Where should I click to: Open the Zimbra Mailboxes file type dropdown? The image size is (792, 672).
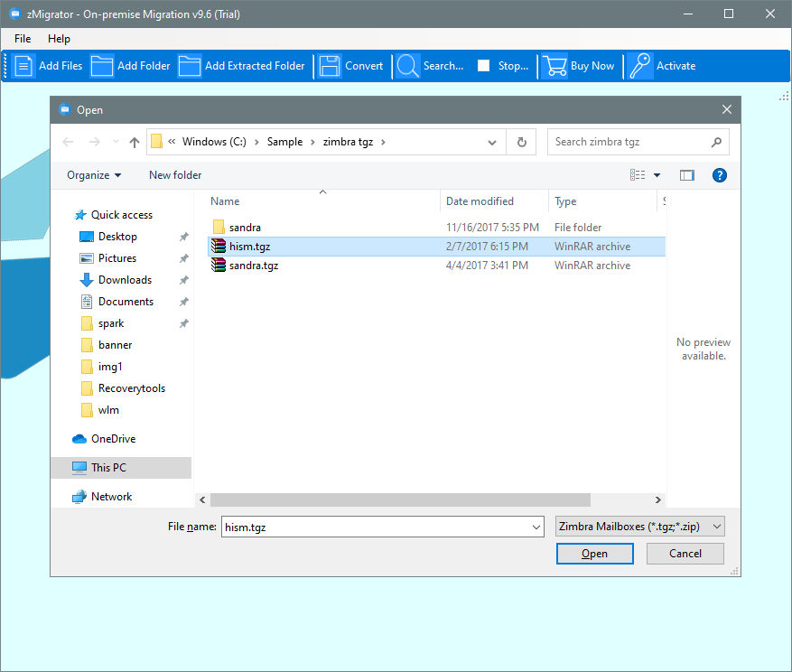639,527
